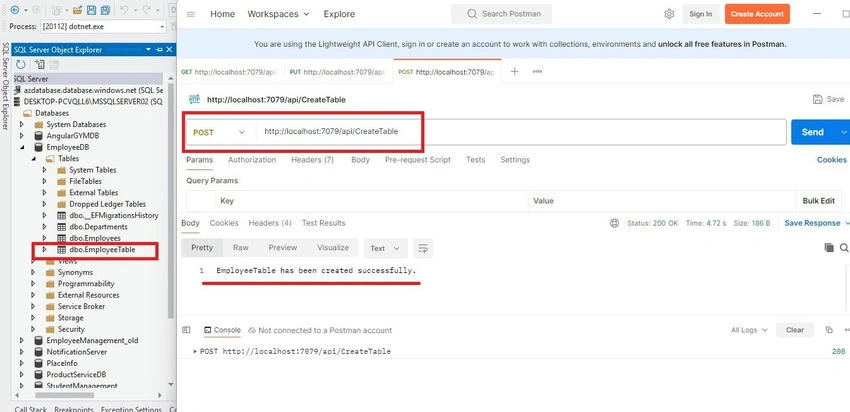Select Preview response view
The image size is (850, 412).
click(x=282, y=248)
